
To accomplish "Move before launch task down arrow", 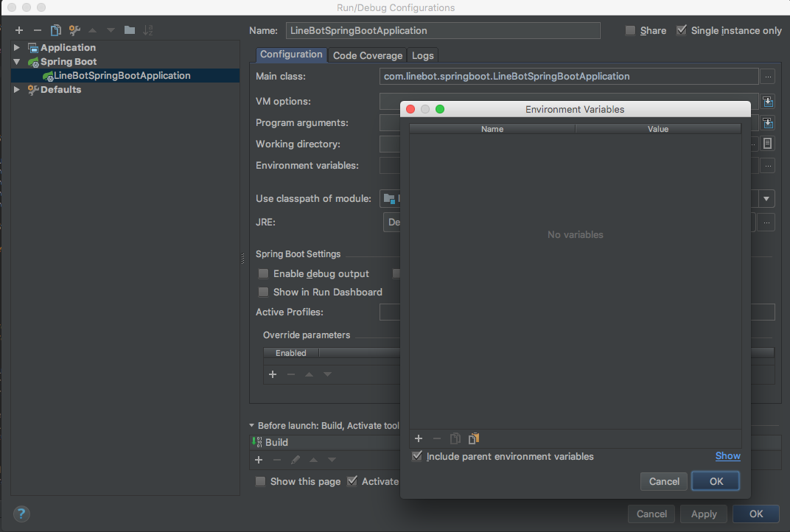I will point(332,460).
